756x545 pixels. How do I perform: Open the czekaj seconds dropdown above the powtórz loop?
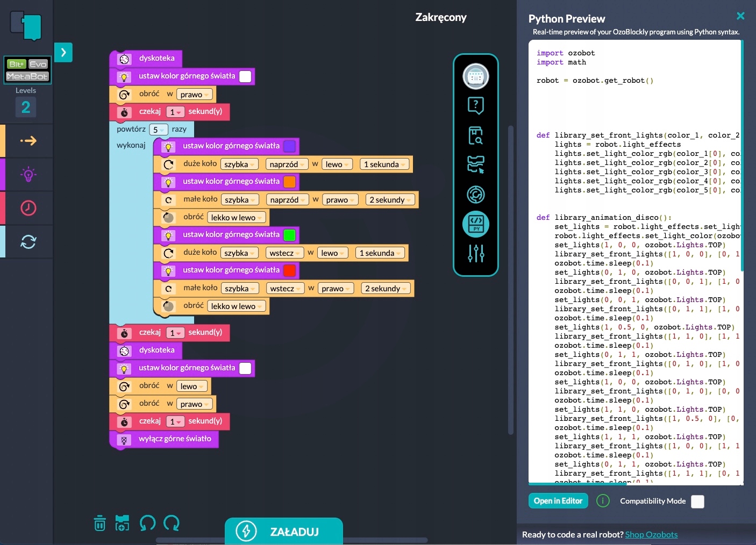click(x=175, y=112)
